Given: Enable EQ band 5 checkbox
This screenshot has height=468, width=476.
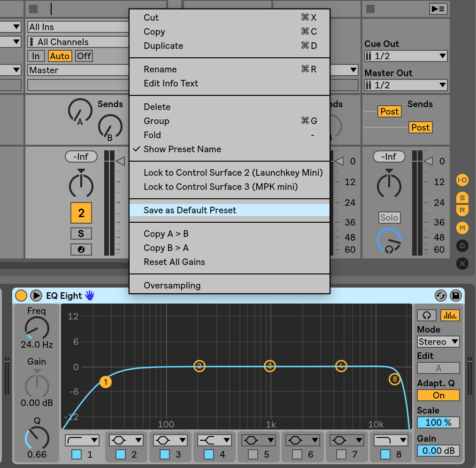Looking at the screenshot, I should 253,454.
